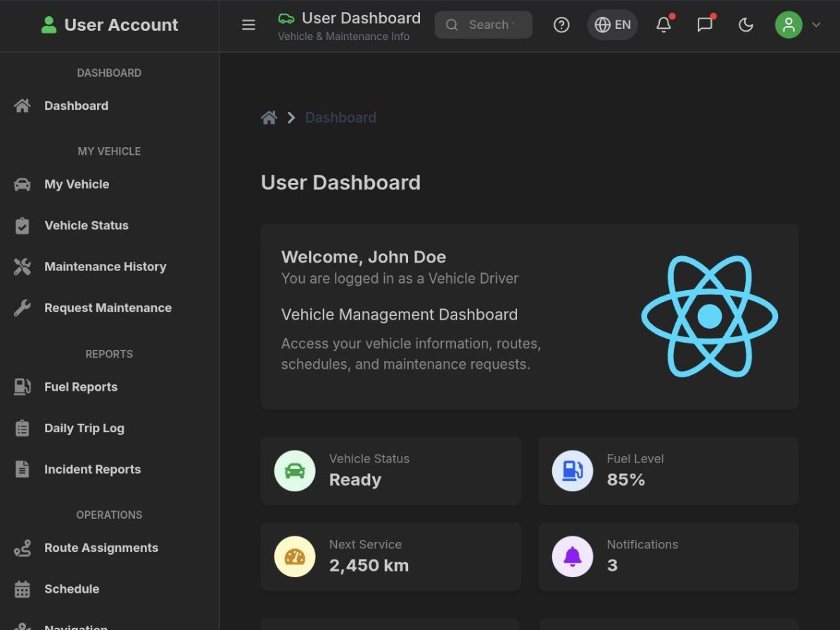Viewport: 840px width, 630px height.
Task: Open the Notifications 3 card
Action: coord(668,557)
